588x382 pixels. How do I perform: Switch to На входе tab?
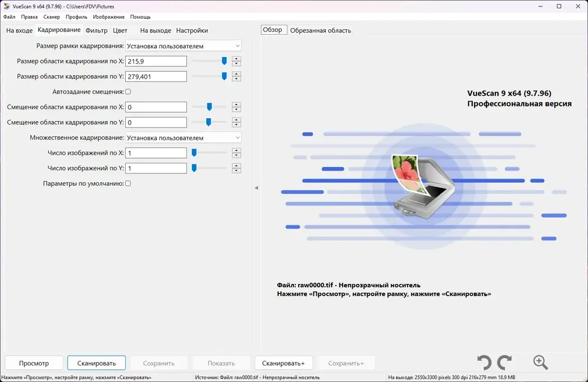coord(19,31)
